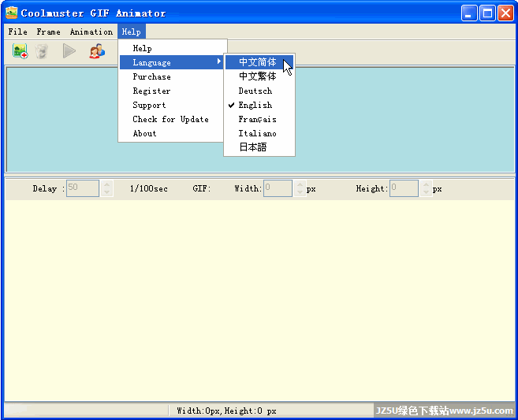Select Support from the Help menu
518x420 pixels.
click(171, 105)
